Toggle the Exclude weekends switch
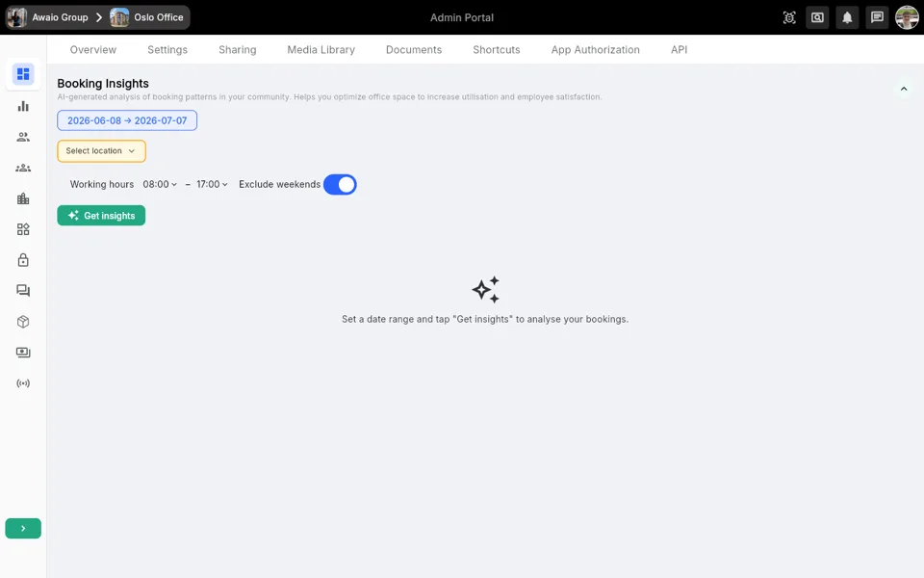Screen dimensions: 924x578 tap(340, 185)
